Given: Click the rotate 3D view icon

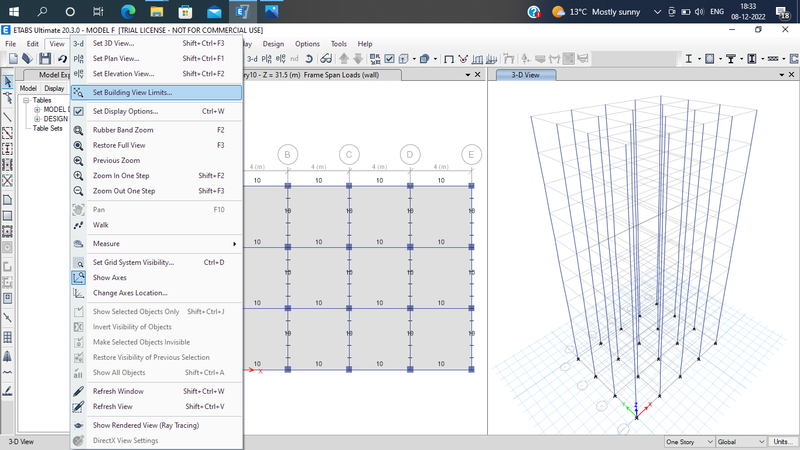Looking at the screenshot, I should pos(309,59).
